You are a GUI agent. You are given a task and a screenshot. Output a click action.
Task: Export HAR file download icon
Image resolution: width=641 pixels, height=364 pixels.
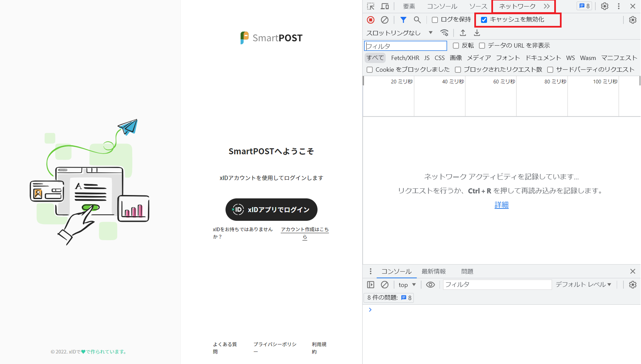pos(477,33)
